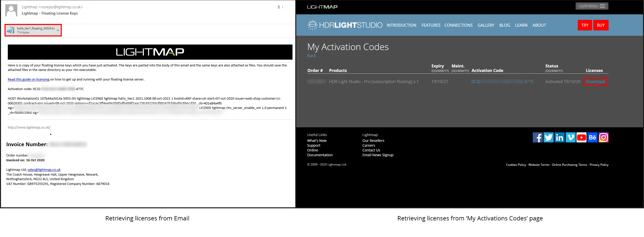
Task: Open the Instagram social icon
Action: point(604,137)
